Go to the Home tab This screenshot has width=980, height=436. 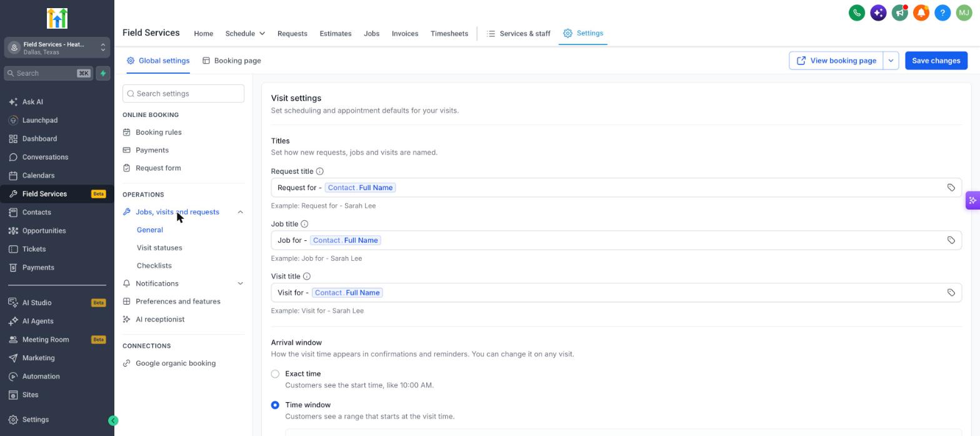[x=203, y=33]
